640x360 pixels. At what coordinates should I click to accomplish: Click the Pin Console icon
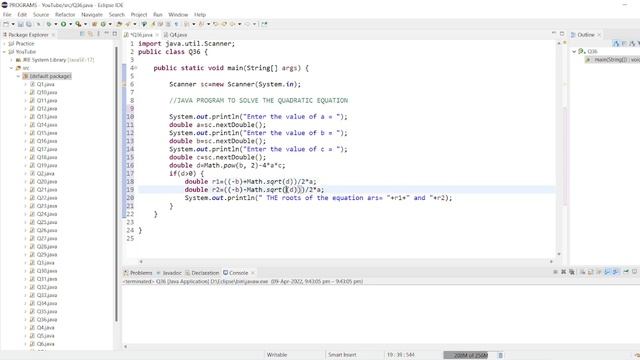coord(626,271)
